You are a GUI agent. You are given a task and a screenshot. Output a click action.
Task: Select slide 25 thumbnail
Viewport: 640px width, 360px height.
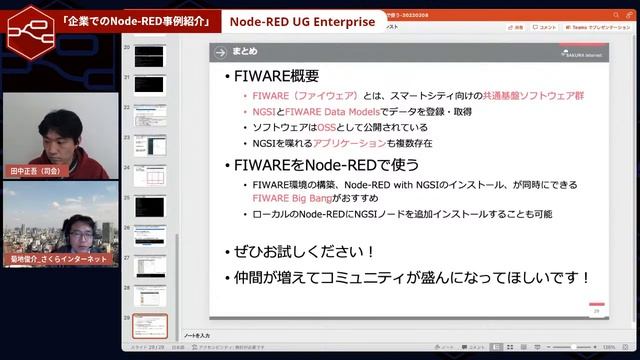point(150,207)
